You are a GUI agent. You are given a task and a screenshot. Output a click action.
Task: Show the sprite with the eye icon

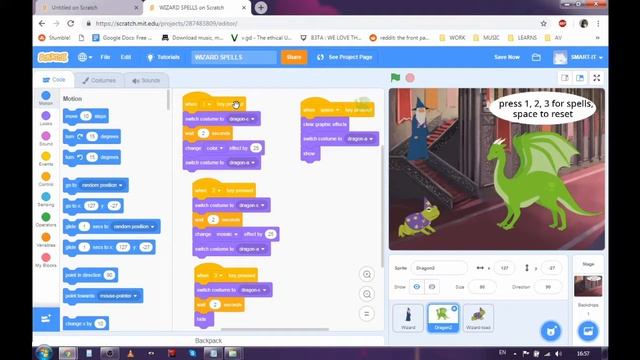417,287
